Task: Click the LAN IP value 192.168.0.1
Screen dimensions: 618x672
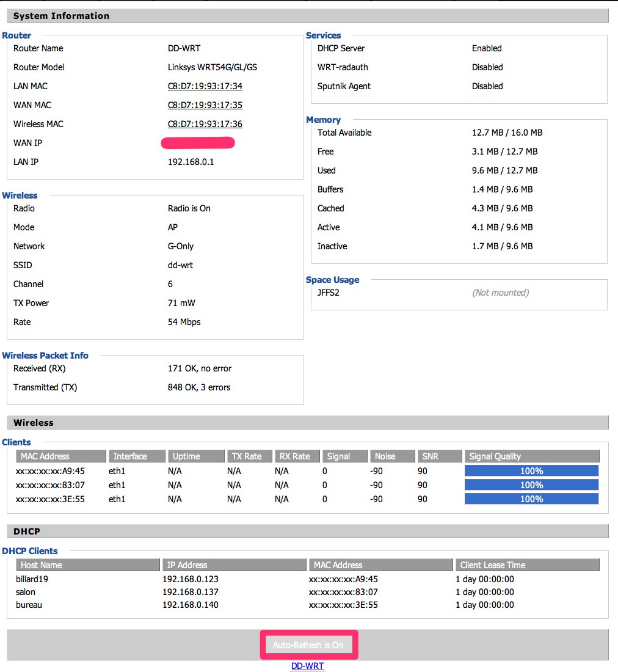Action: [191, 162]
